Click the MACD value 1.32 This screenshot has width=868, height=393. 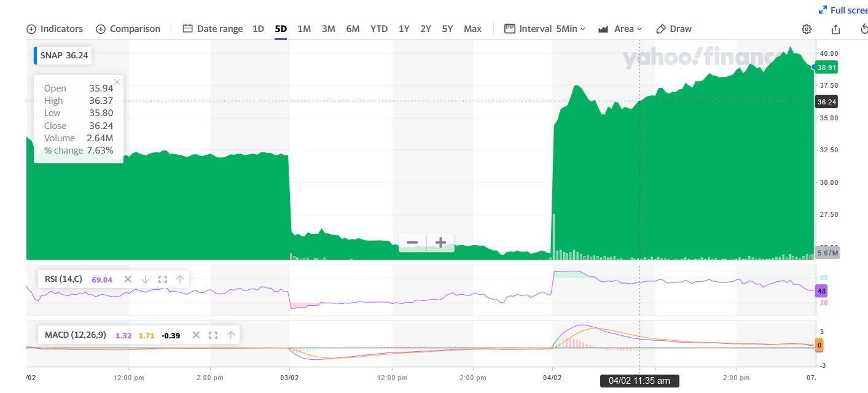[123, 335]
